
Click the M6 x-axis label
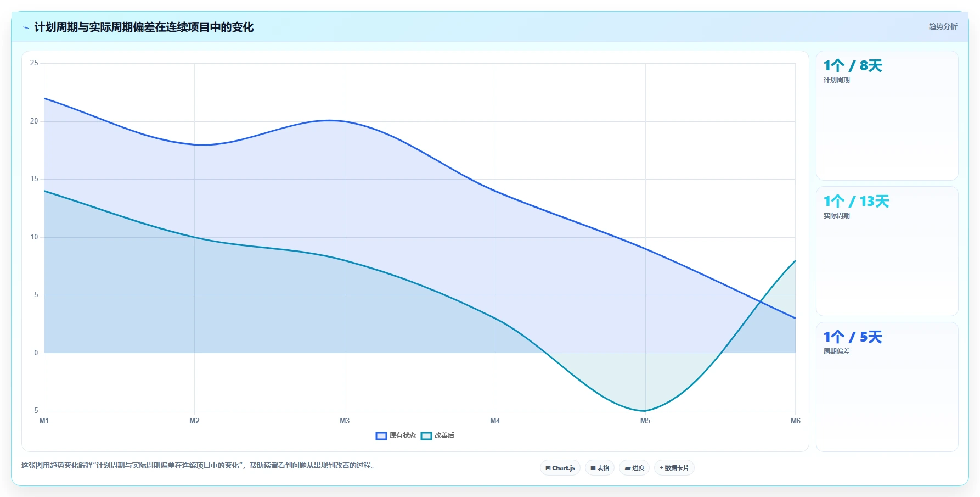pyautogui.click(x=795, y=421)
